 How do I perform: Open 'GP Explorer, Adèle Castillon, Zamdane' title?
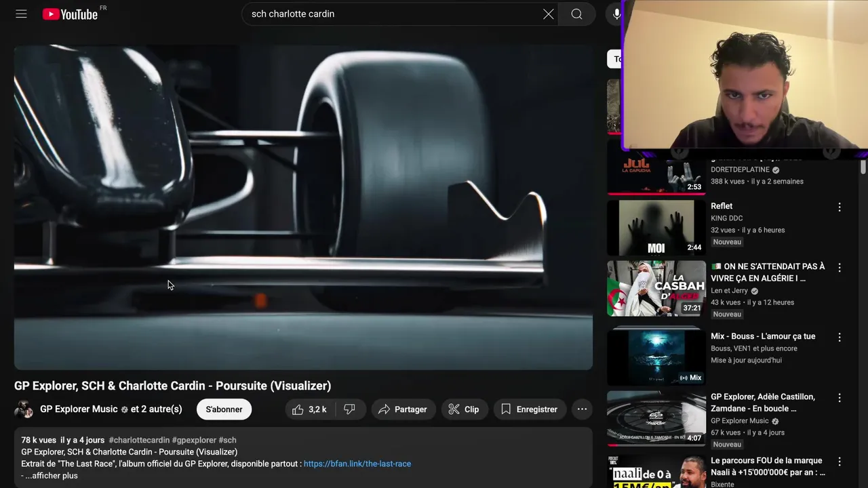pyautogui.click(x=763, y=403)
